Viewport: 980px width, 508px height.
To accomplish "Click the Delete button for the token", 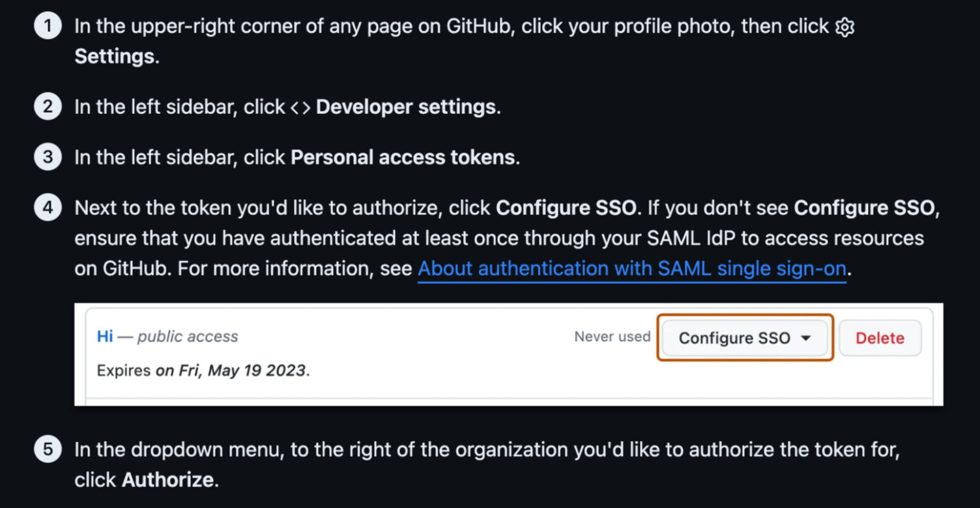I will click(x=880, y=338).
